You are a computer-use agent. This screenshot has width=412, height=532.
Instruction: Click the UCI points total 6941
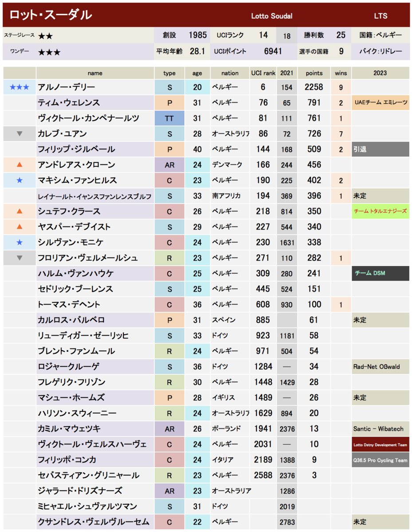(x=273, y=51)
